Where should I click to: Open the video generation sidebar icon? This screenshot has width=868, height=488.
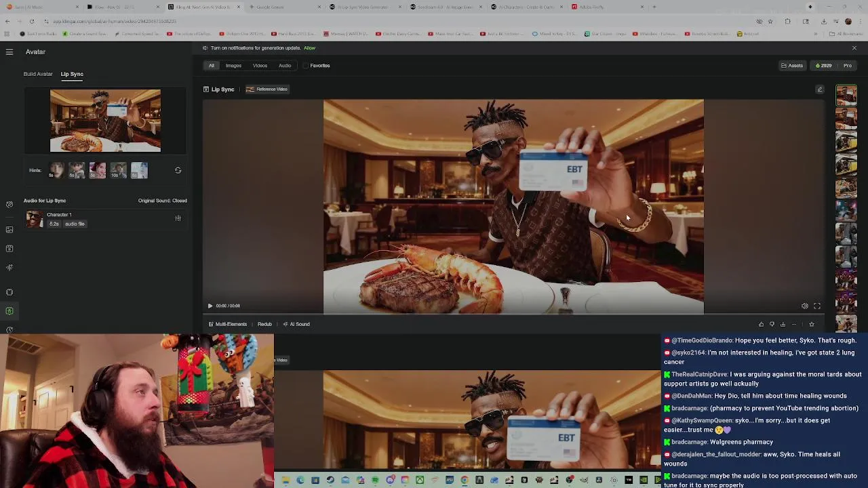click(9, 248)
